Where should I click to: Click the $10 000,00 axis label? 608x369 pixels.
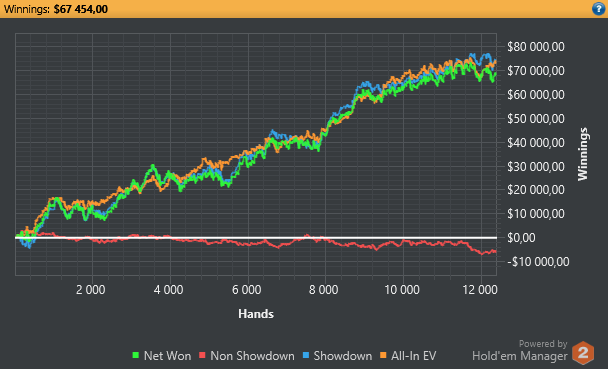tap(536, 214)
